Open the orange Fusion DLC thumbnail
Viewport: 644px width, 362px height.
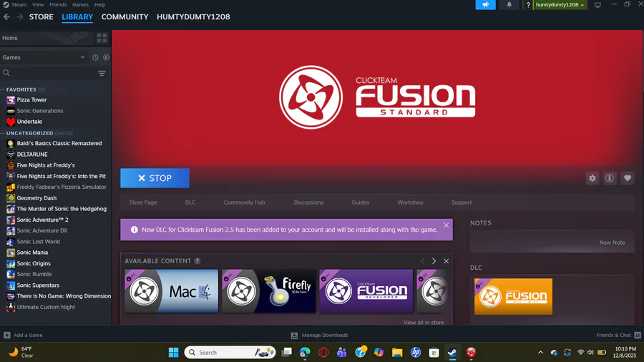[513, 297]
